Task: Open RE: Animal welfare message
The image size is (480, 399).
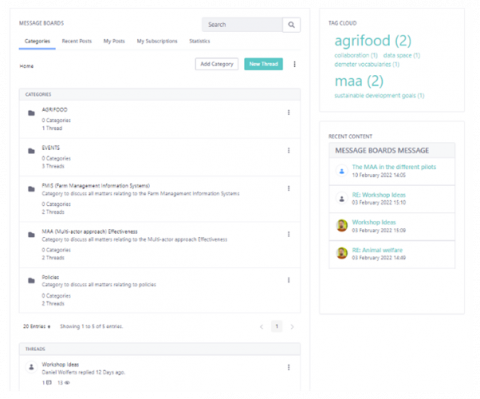Action: (377, 250)
